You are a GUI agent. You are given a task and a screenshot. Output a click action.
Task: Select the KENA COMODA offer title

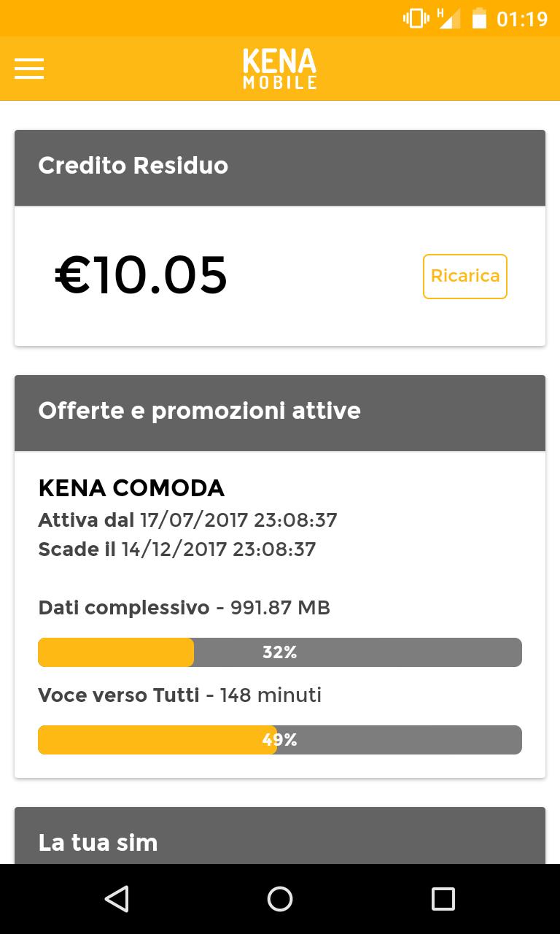pyautogui.click(x=131, y=488)
